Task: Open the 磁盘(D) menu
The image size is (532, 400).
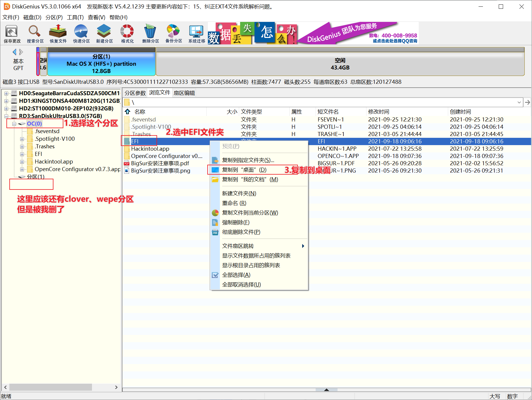Action: click(32, 17)
